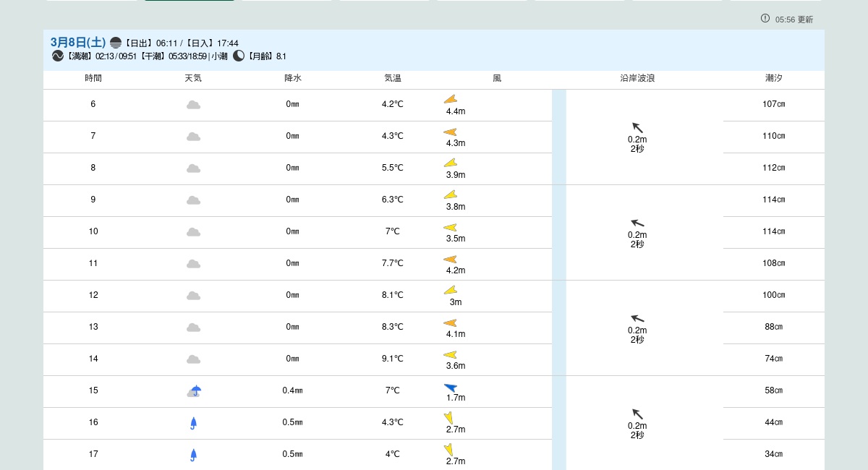Click the yellow wind arrow at 17 o'clock

pyautogui.click(x=448, y=449)
